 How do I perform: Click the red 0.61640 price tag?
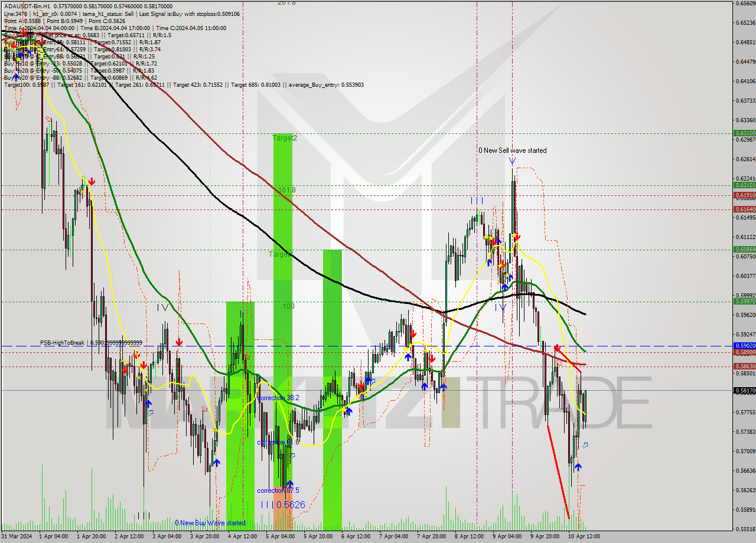(x=744, y=209)
